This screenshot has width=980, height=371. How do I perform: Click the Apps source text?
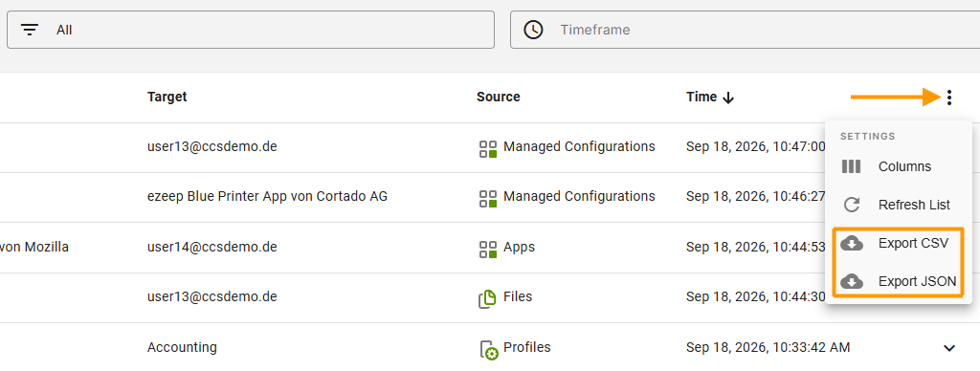click(x=520, y=247)
